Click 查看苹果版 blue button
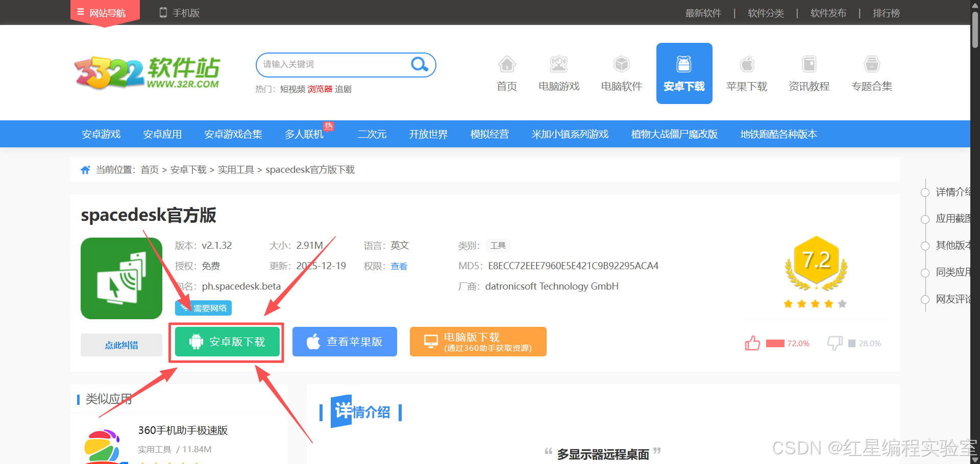This screenshot has height=464, width=980. coord(345,342)
